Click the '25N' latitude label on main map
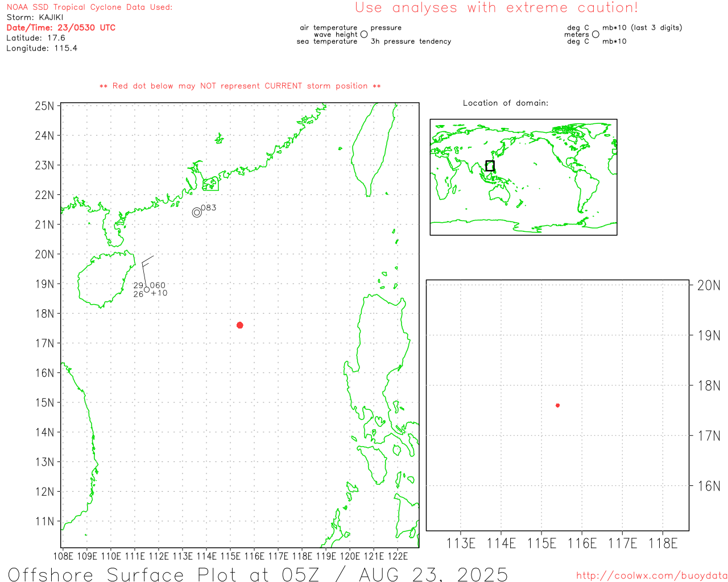 [x=44, y=106]
